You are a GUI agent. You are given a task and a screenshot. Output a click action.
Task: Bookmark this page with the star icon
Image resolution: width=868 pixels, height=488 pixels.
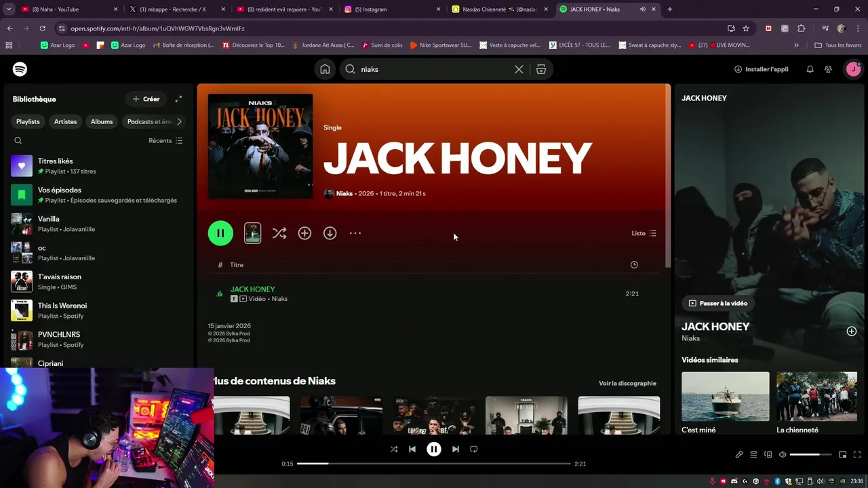coord(746,28)
